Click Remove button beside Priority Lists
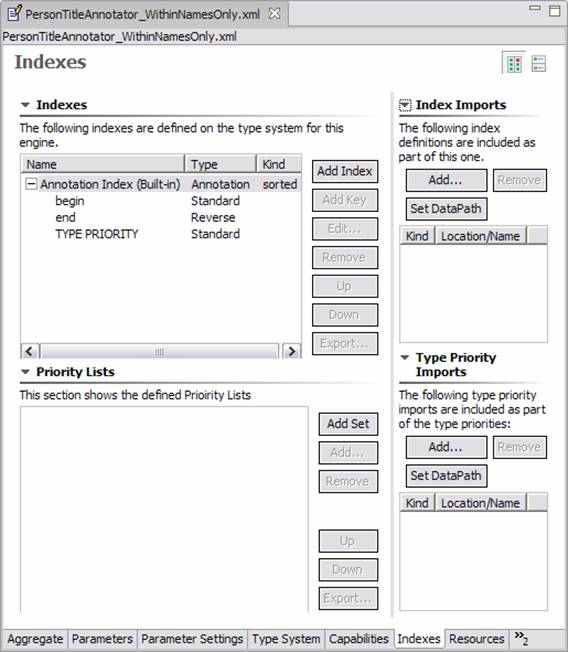Image resolution: width=568 pixels, height=652 pixels. click(x=348, y=482)
